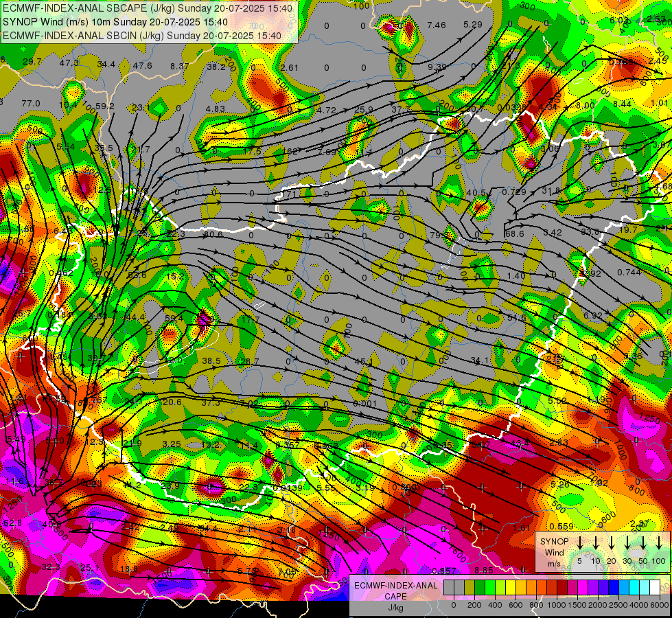Click the CAPE label in the bottom legend

click(395, 596)
